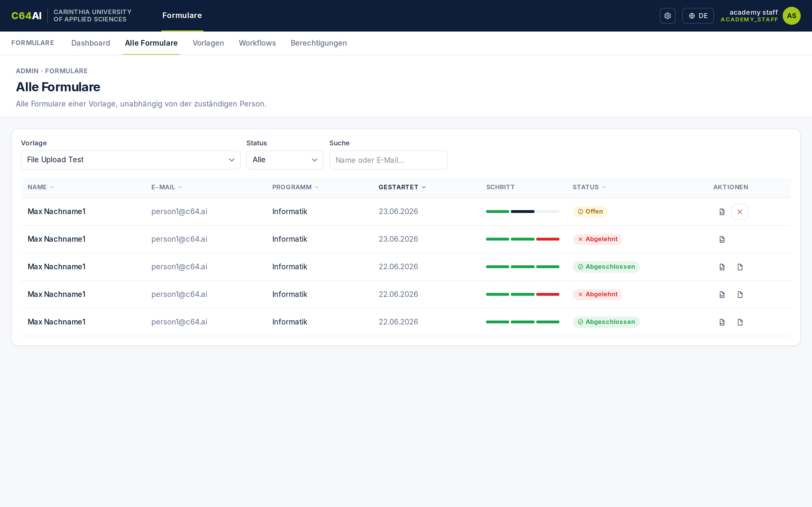The image size is (812, 507).
Task: Cancel the Offen form with red X
Action: (740, 212)
